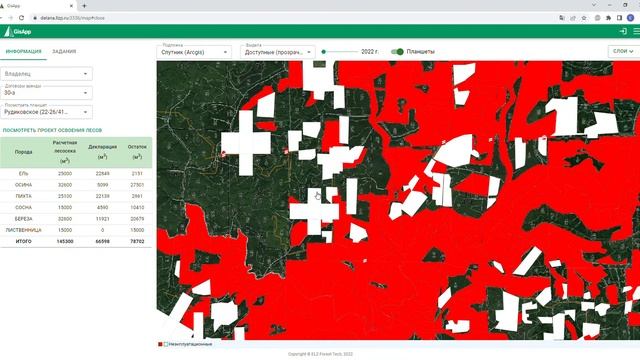640x360 pixels.
Task: Click the БЕРЕЗА row label
Action: (x=23, y=219)
